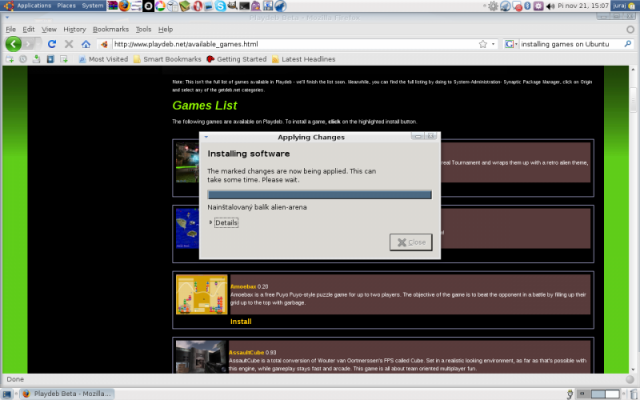Go back with the green Back arrow
The image size is (640, 400).
point(13,44)
